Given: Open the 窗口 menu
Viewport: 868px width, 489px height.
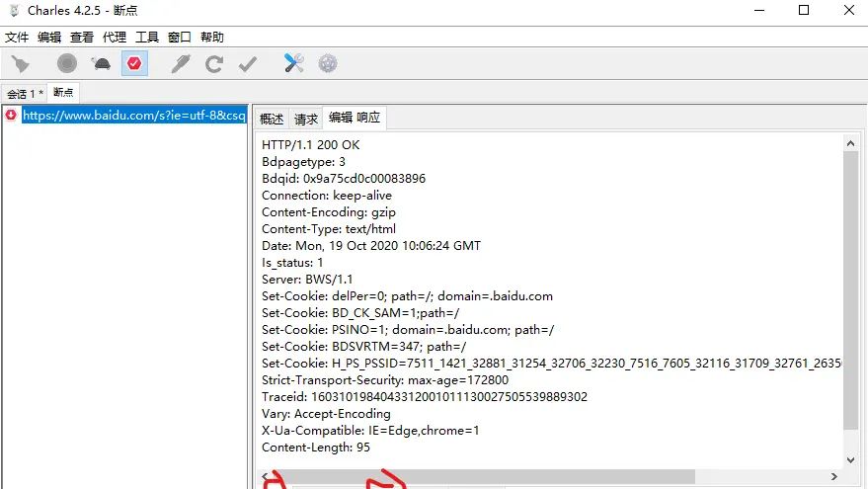Looking at the screenshot, I should pos(180,38).
